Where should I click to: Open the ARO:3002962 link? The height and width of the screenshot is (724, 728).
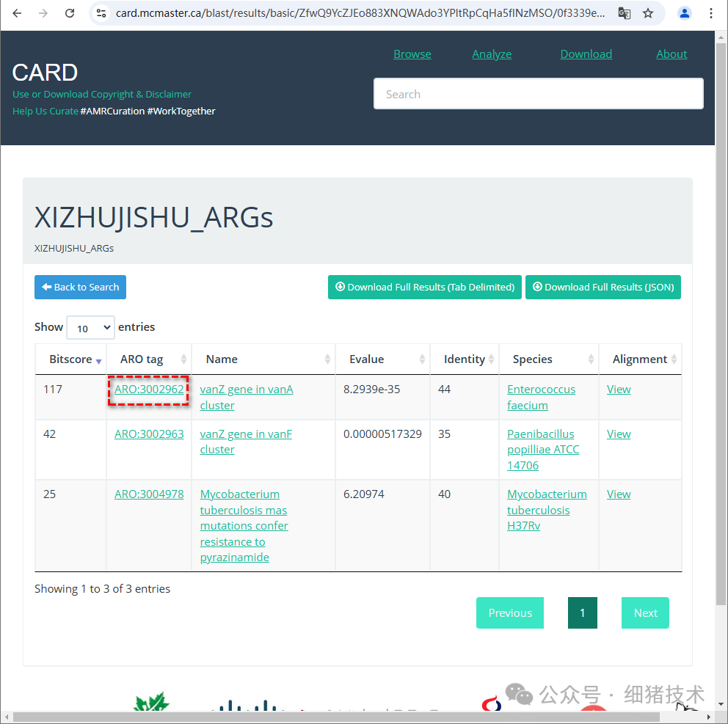click(x=148, y=389)
